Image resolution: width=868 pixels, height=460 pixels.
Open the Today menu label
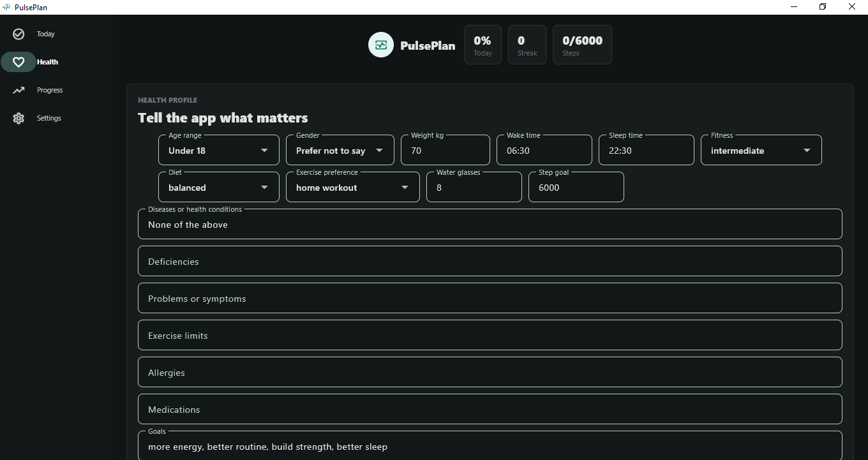coord(46,34)
